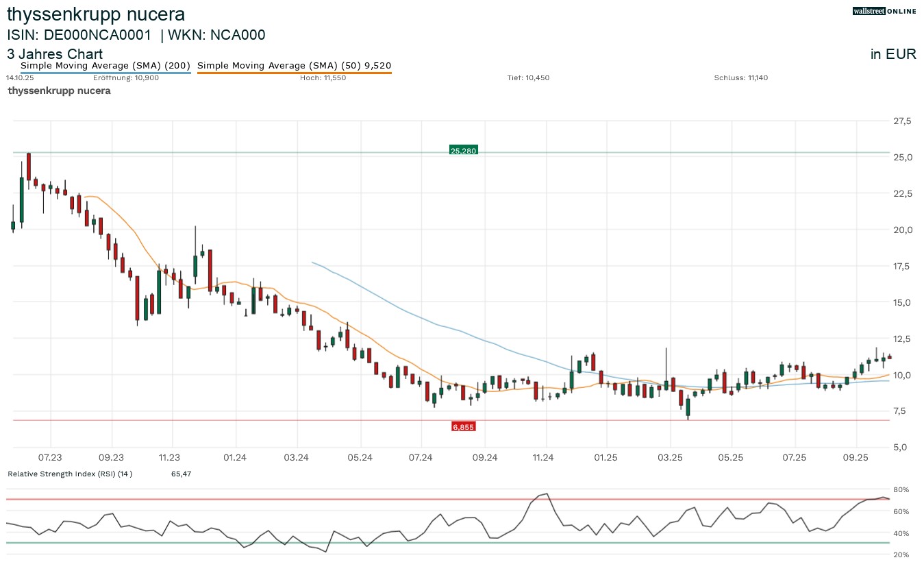Click the wallstreet ONLINE logo
The image size is (924, 573).
(884, 11)
